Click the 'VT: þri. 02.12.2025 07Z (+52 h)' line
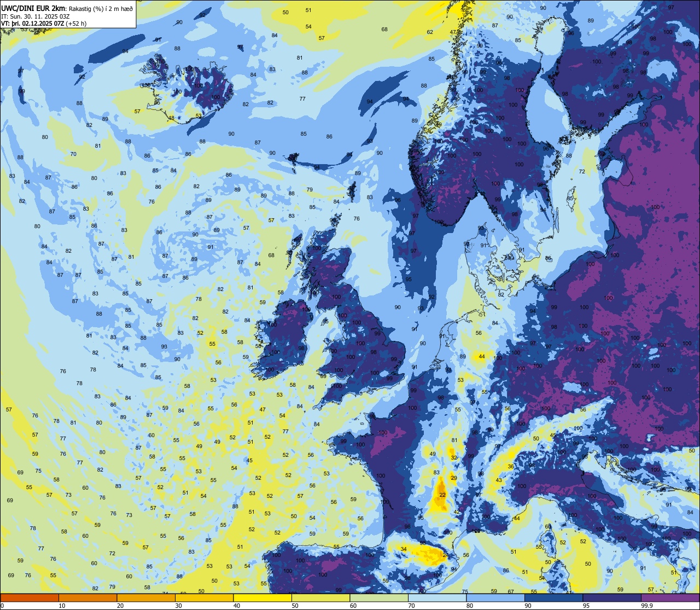This screenshot has height=610, width=700. [x=44, y=24]
